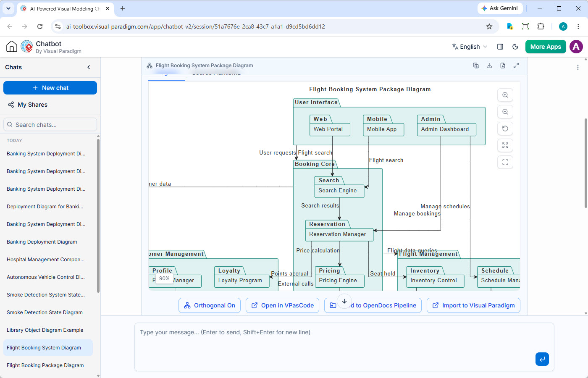The image size is (588, 378).
Task: Click the main page vertical scrollbar
Action: [586, 163]
